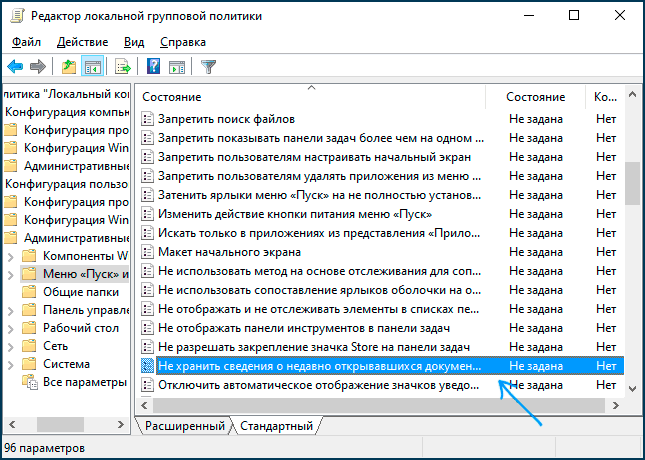The width and height of the screenshot is (645, 460).
Task: Click the policy list horizontal scrollbar left arrow
Action: (144, 406)
